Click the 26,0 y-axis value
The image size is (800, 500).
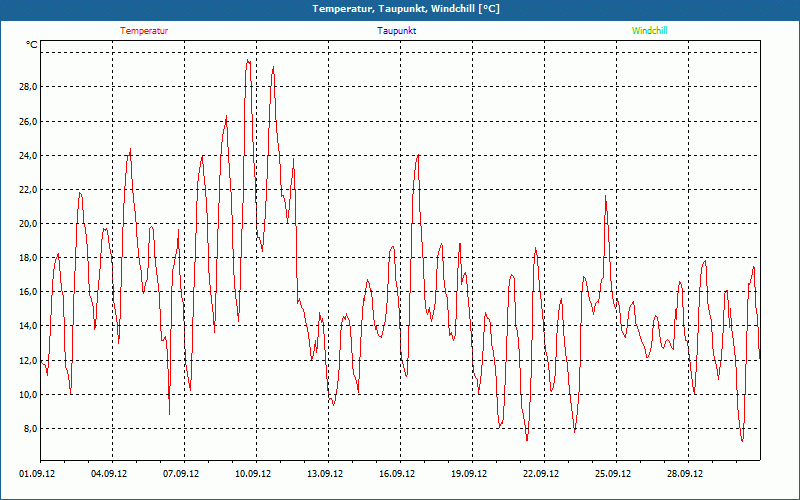(28, 121)
